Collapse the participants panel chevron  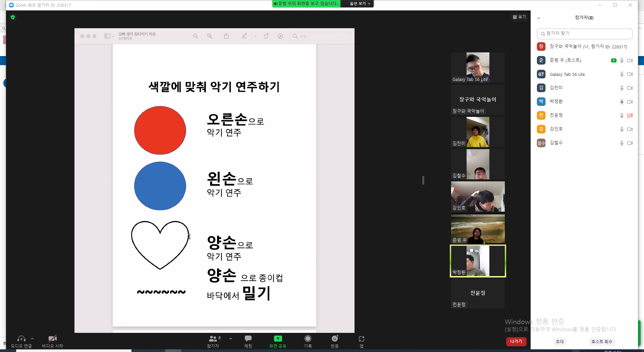pyautogui.click(x=539, y=18)
